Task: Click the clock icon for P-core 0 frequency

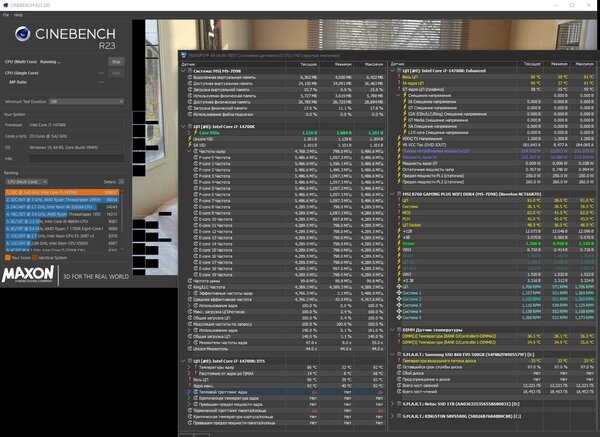Action: [196, 157]
